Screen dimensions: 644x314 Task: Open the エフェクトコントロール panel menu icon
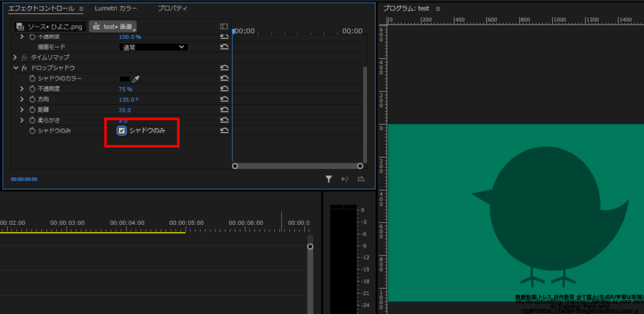pos(81,9)
